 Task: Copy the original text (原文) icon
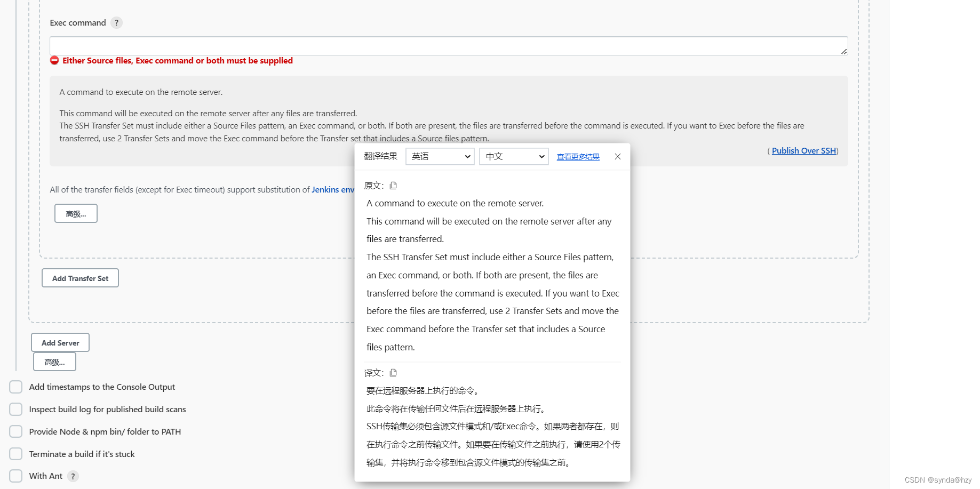(393, 186)
